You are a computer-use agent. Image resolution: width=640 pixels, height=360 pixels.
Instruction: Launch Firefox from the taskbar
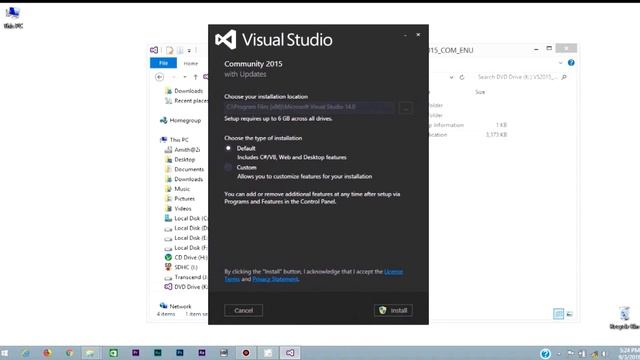coord(47,353)
